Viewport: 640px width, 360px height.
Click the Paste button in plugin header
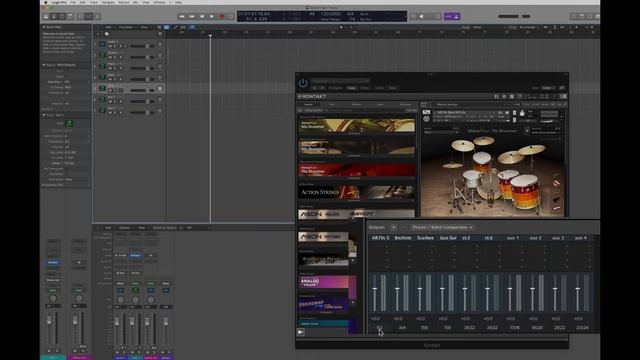(364, 88)
